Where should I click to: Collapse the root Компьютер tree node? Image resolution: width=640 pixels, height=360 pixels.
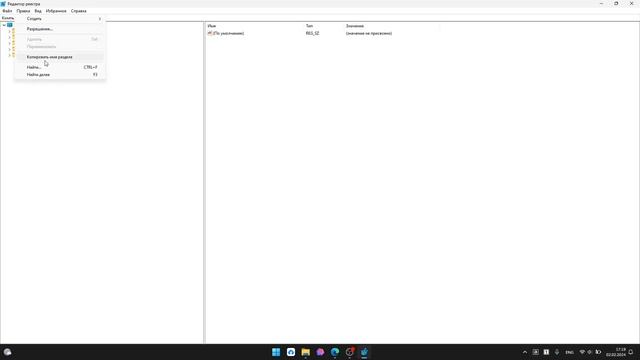(x=4, y=25)
